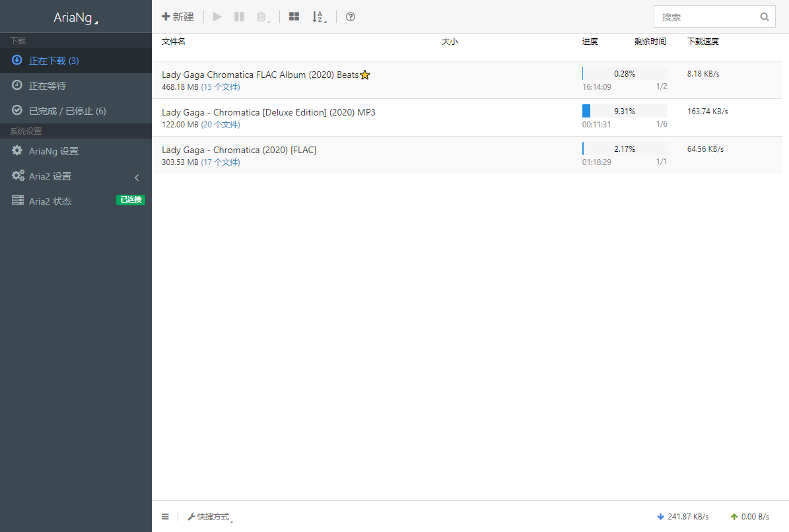
Task: Click the start (play) toolbar icon
Action: point(217,17)
